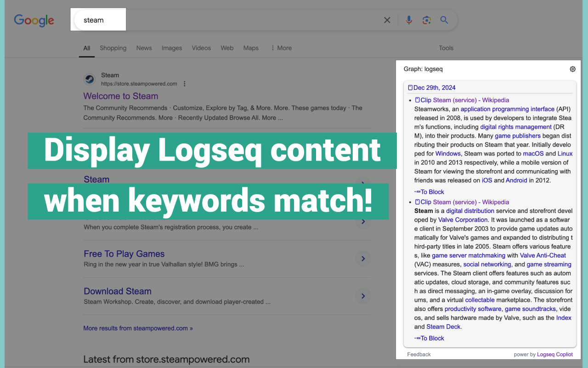Image resolution: width=588 pixels, height=368 pixels.
Task: Switch to the Images tab
Action: coord(171,48)
